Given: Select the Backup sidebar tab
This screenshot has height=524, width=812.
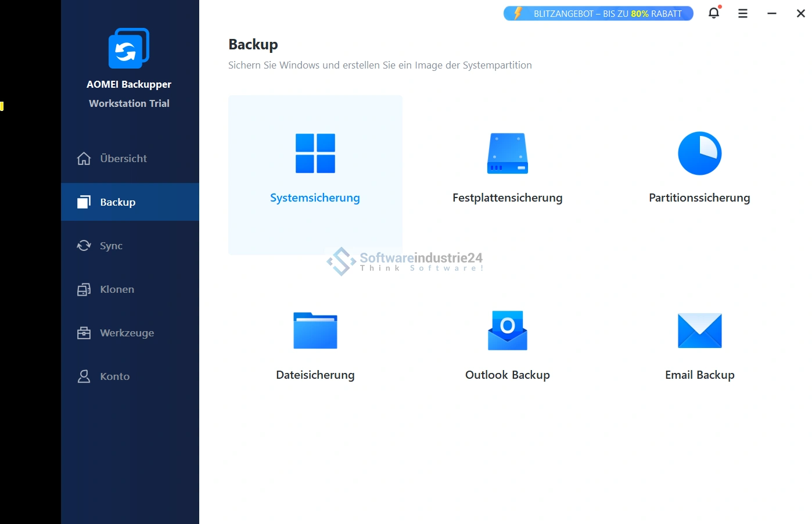Looking at the screenshot, I should (x=118, y=202).
